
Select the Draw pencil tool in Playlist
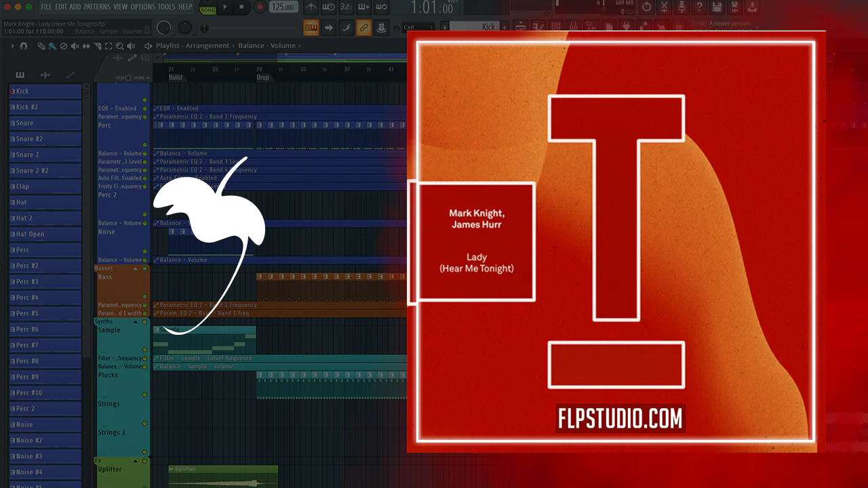pyautogui.click(x=41, y=46)
